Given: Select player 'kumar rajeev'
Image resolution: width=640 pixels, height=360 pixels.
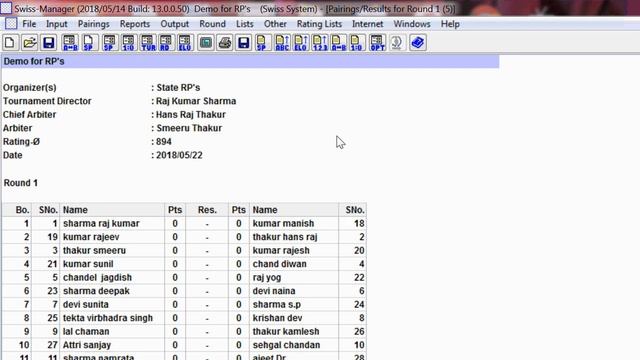Looking at the screenshot, I should (x=91, y=237).
